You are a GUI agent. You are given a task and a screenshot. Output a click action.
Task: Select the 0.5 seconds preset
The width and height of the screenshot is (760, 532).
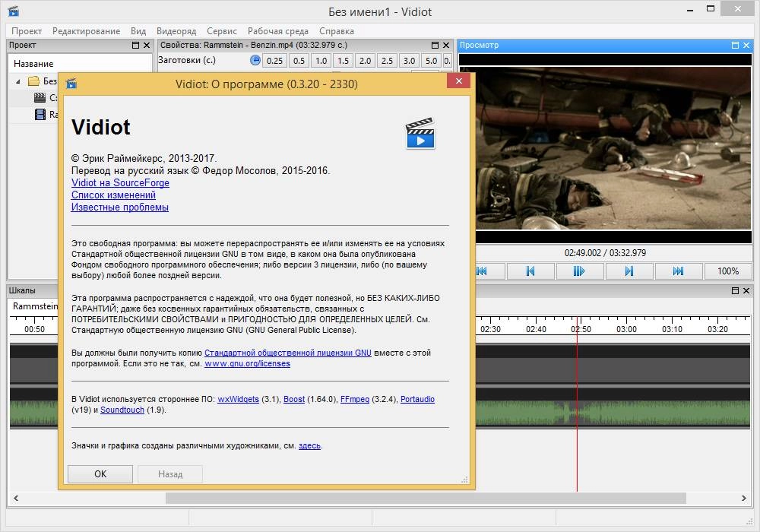point(299,61)
